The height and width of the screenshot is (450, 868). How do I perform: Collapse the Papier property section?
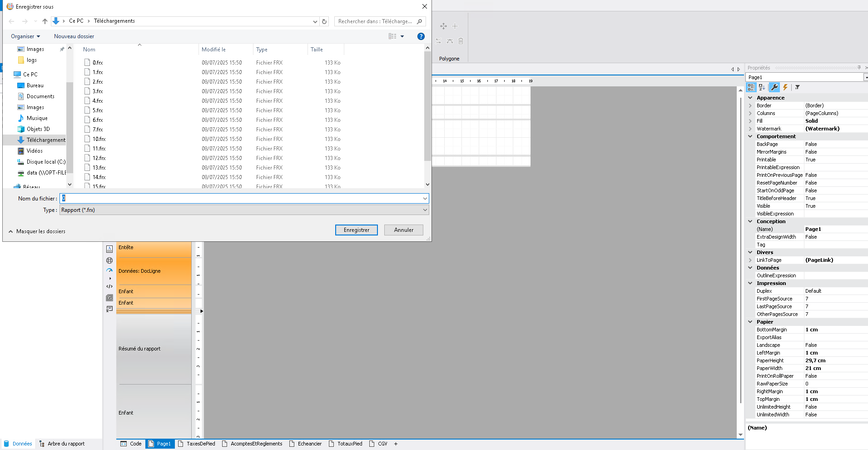tap(750, 321)
